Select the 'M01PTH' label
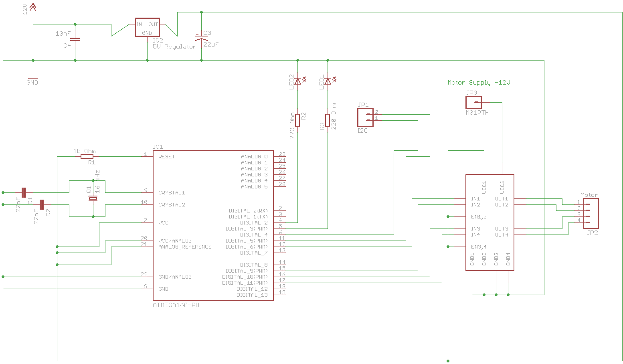This screenshot has width=623, height=364. coord(477,113)
